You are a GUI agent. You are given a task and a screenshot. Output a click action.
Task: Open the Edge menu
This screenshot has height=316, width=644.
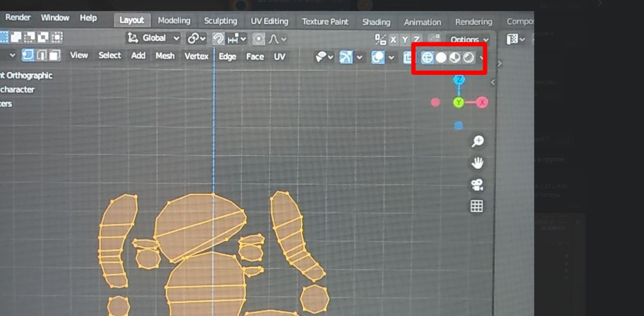pyautogui.click(x=227, y=57)
